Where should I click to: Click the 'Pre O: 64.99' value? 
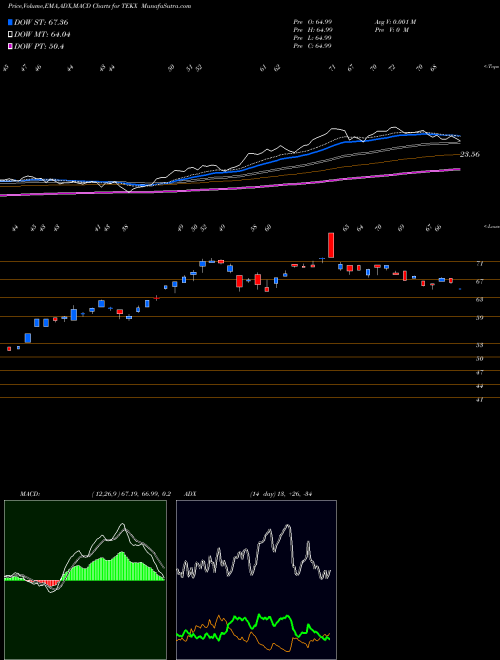coord(313,22)
